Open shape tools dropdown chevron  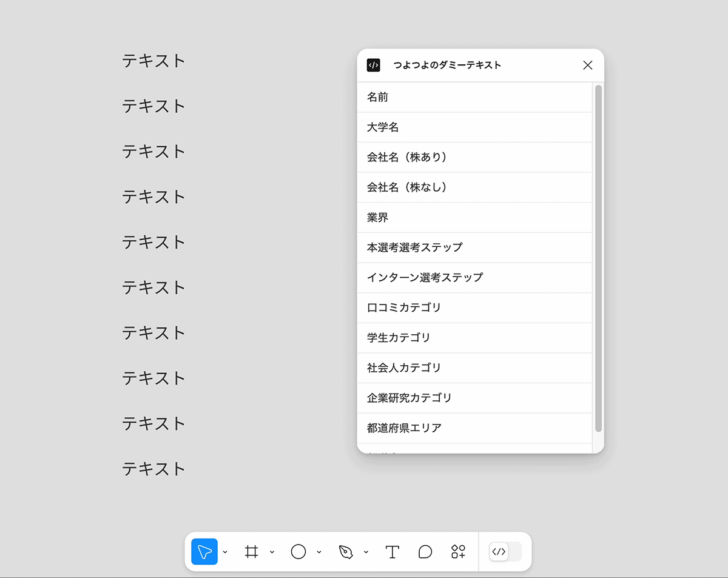click(x=319, y=552)
